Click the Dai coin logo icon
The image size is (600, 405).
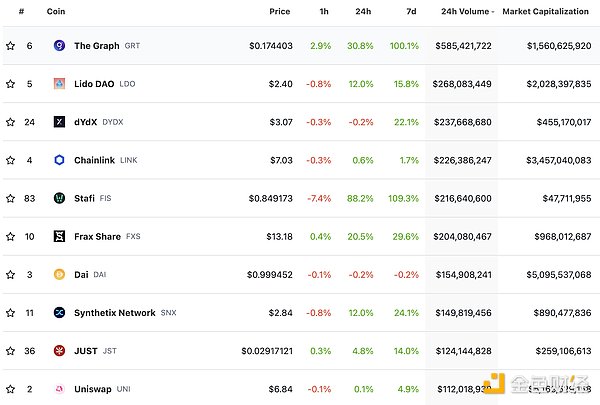[59, 274]
